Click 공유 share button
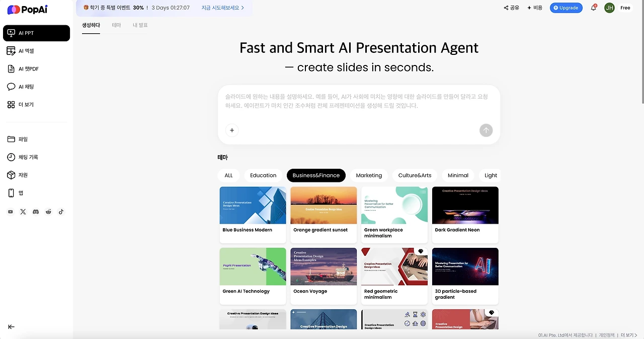Screen dimensions: 644x339 pyautogui.click(x=512, y=8)
